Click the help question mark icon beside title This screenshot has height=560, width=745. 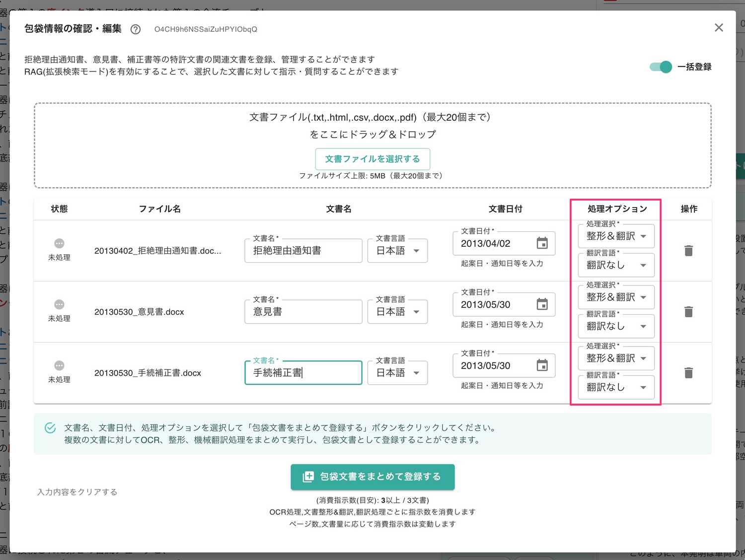point(135,29)
